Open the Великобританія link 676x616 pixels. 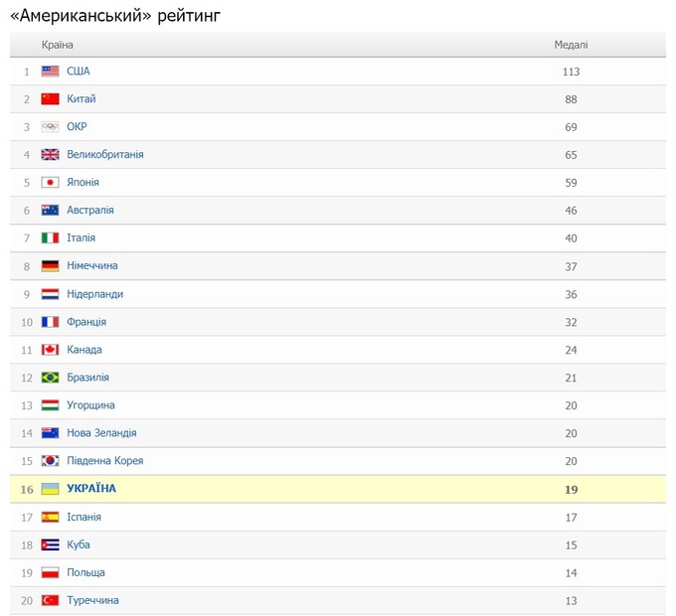[105, 155]
